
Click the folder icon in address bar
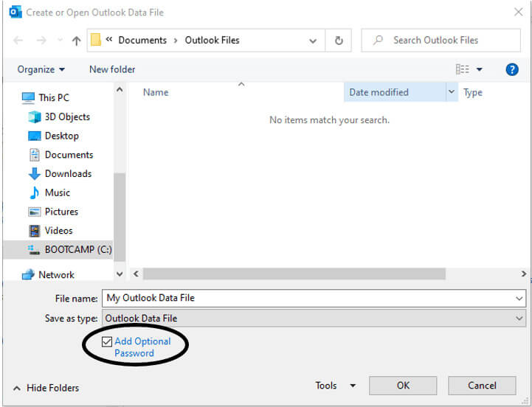(x=96, y=40)
